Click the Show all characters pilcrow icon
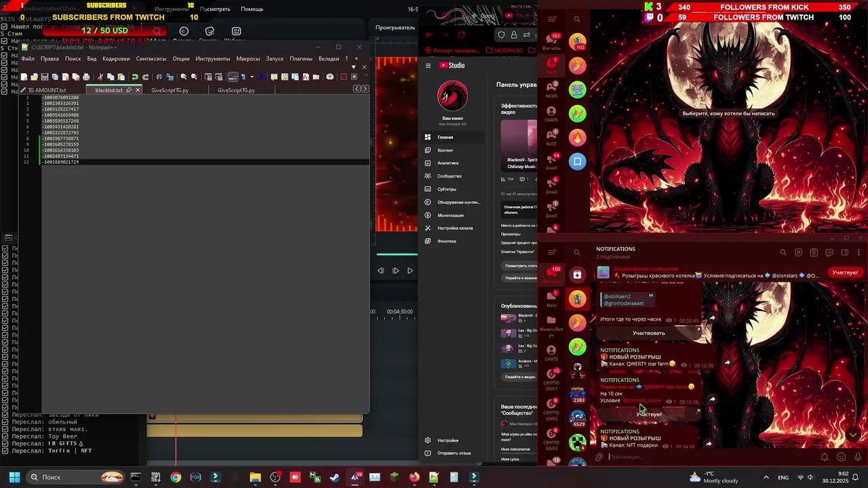 [243, 77]
